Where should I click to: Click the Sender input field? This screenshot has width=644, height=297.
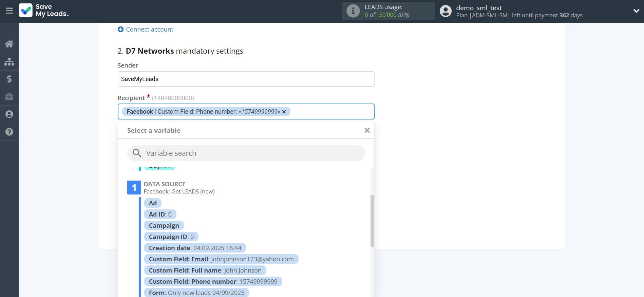[246, 79]
